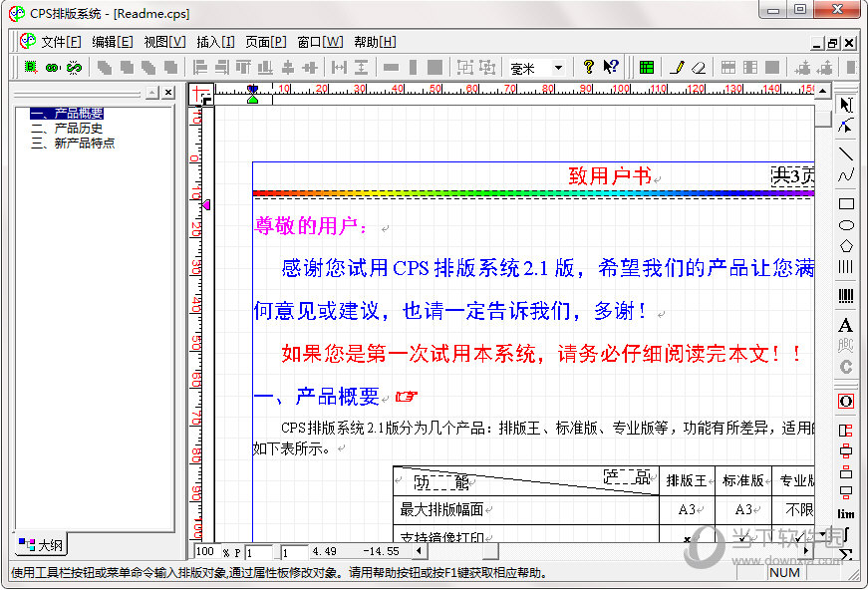Close the outline side panel
Screen dimensions: 868x590
pyautogui.click(x=168, y=93)
